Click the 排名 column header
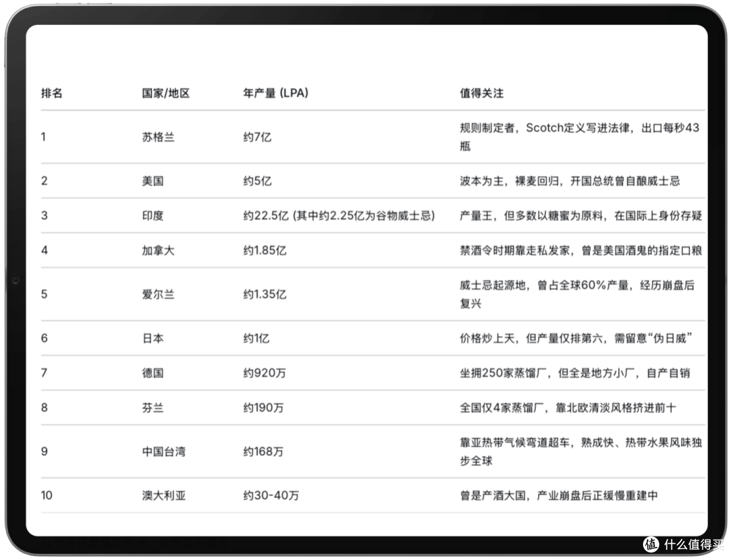Screen dimensions: 731x560 51,93
